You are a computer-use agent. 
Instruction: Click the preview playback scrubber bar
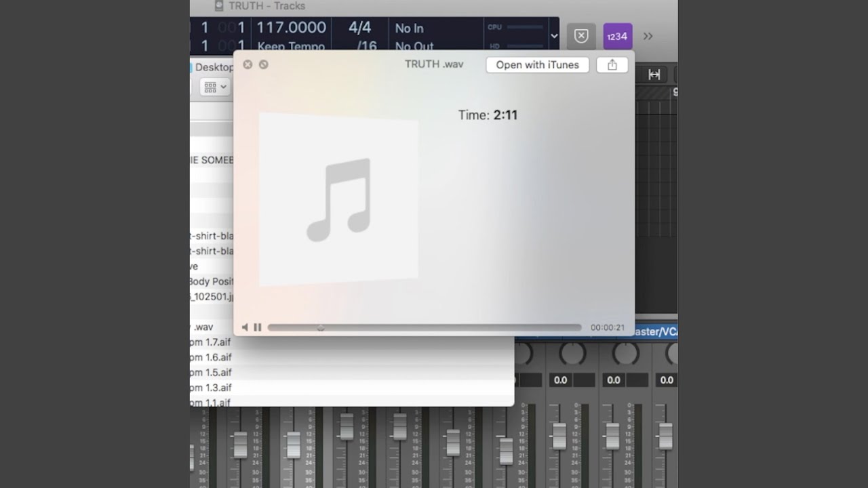pyautogui.click(x=425, y=327)
